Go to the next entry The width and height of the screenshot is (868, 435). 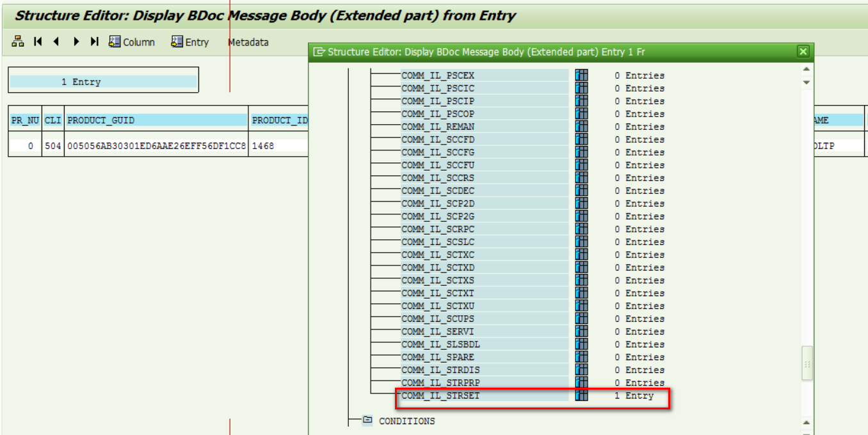tap(76, 42)
